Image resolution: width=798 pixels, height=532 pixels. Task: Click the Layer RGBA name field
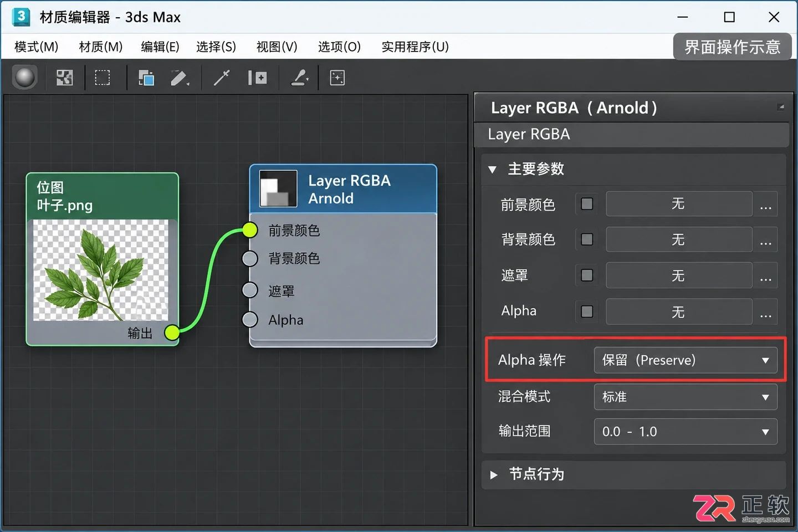pos(632,135)
